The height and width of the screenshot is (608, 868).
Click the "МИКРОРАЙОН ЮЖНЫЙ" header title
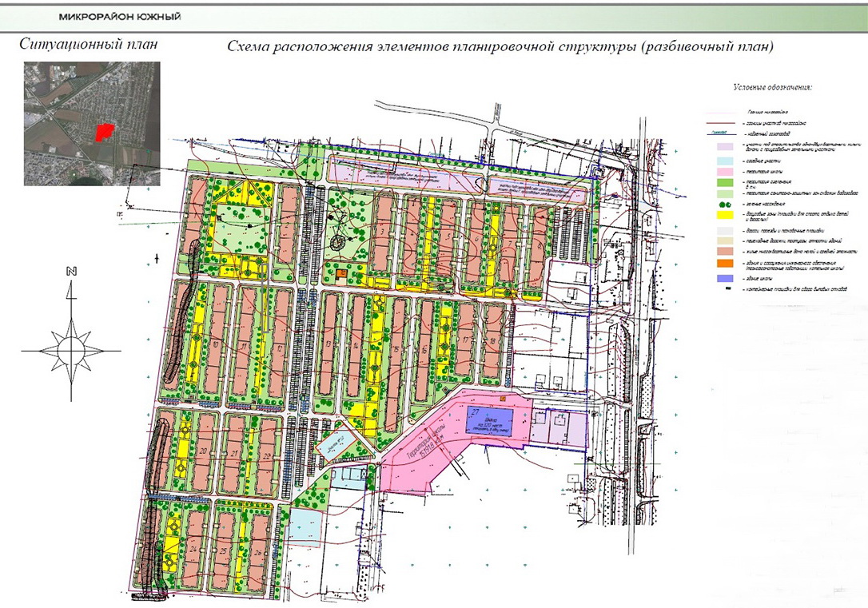coord(120,17)
